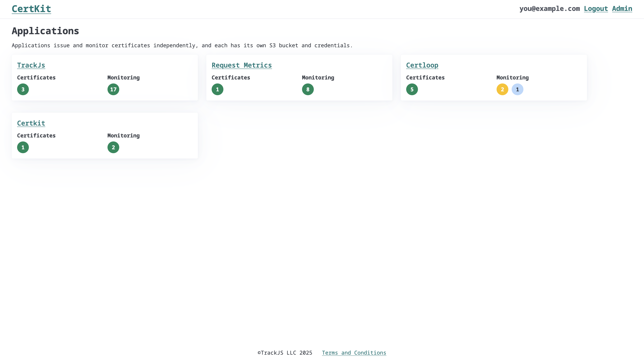This screenshot has width=644, height=362.
Task: Open the Admin page
Action: [x=622, y=9]
